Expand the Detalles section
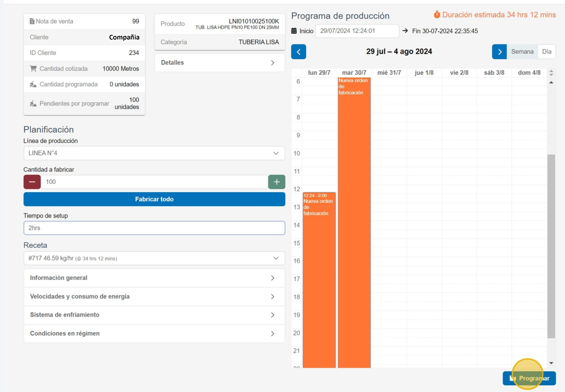Viewport: 565px width, 392px height. tap(220, 63)
